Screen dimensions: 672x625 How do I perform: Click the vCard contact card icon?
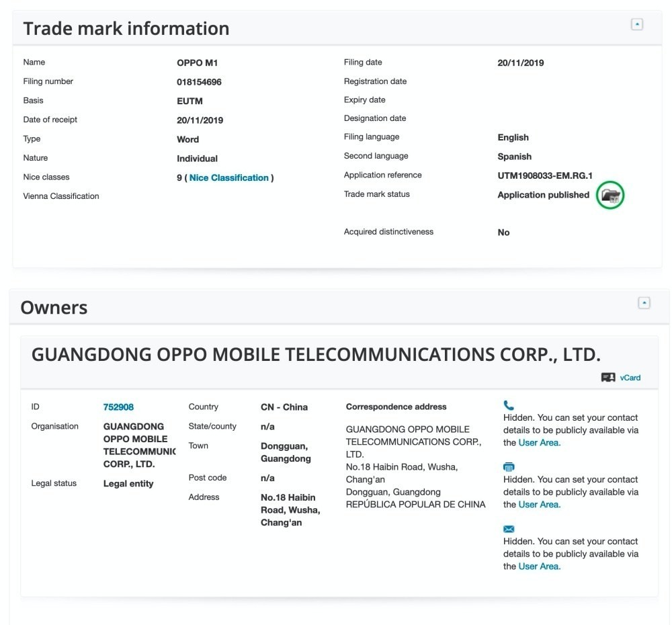point(607,378)
